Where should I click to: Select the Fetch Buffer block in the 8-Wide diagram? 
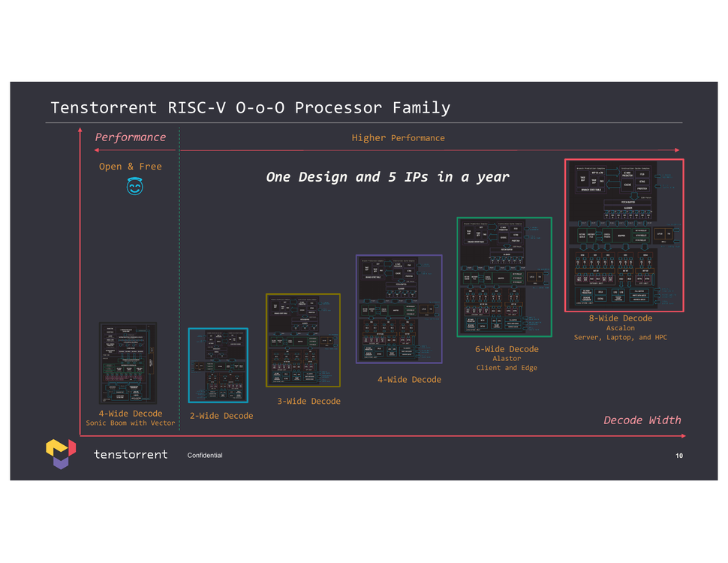pyautogui.click(x=627, y=203)
